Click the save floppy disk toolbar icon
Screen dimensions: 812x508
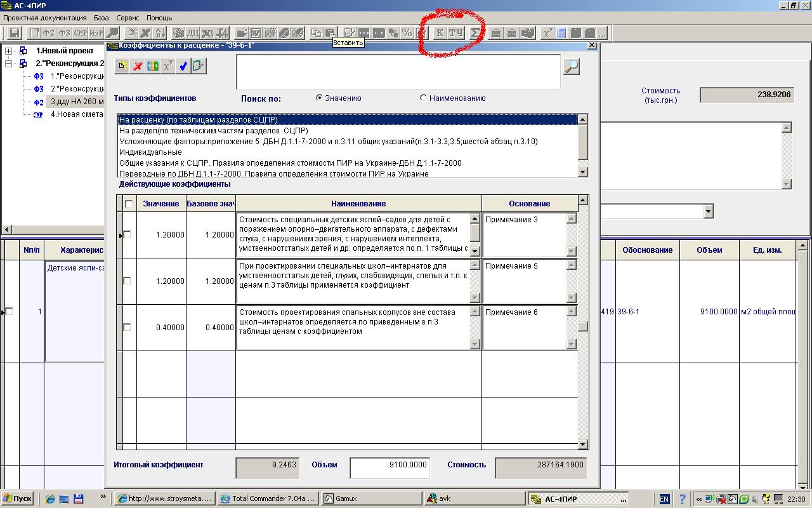pyautogui.click(x=14, y=33)
